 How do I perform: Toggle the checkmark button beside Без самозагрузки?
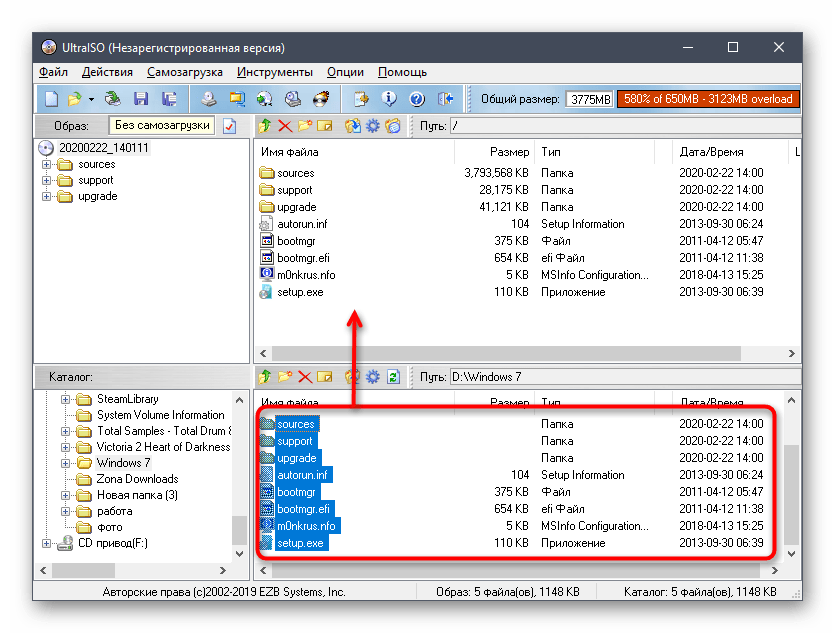point(229,126)
